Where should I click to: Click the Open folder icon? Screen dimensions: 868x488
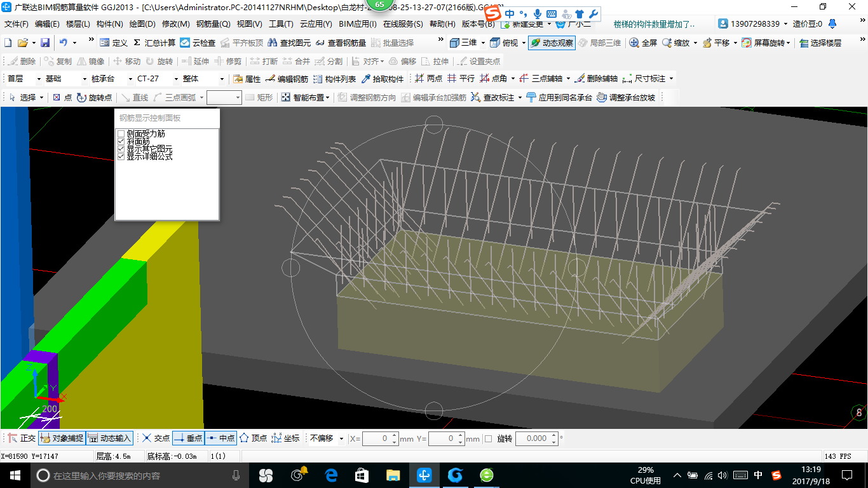pyautogui.click(x=22, y=43)
